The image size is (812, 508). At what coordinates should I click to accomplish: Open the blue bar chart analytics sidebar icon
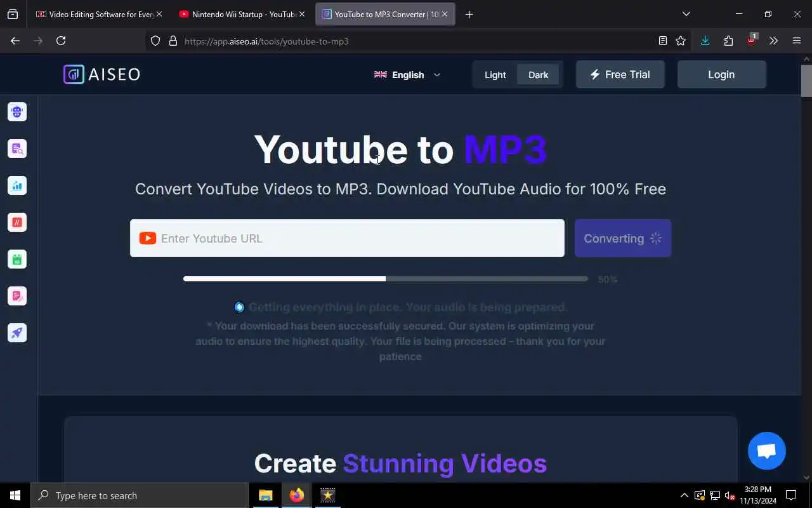(17, 185)
